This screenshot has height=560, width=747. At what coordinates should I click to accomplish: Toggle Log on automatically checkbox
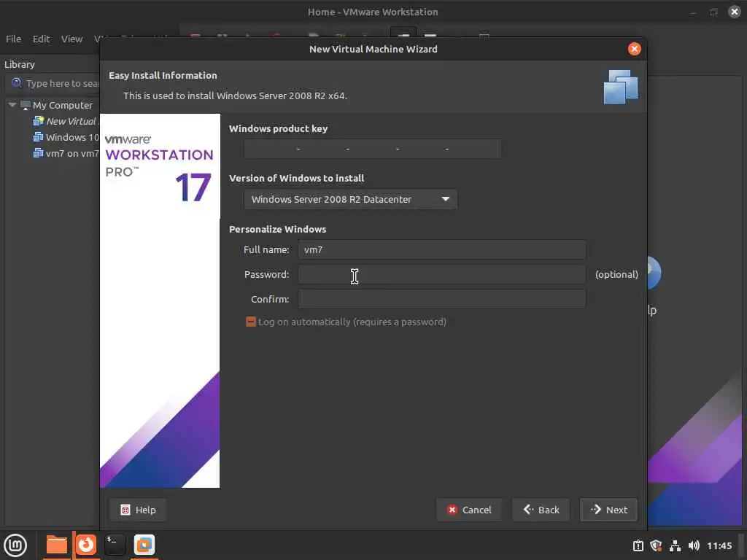[251, 322]
